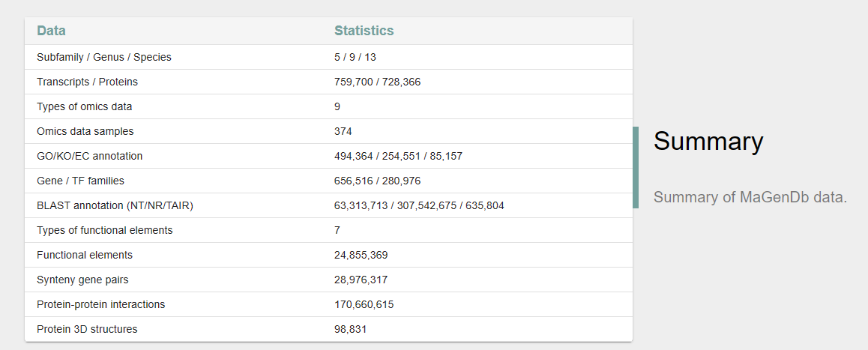Click the Transcripts / Proteins row label
This screenshot has width=868, height=350.
click(x=87, y=82)
